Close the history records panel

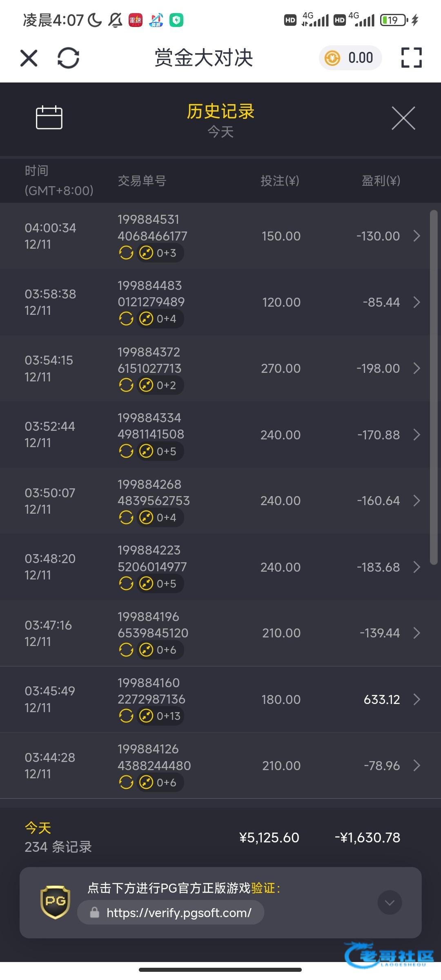tap(403, 118)
